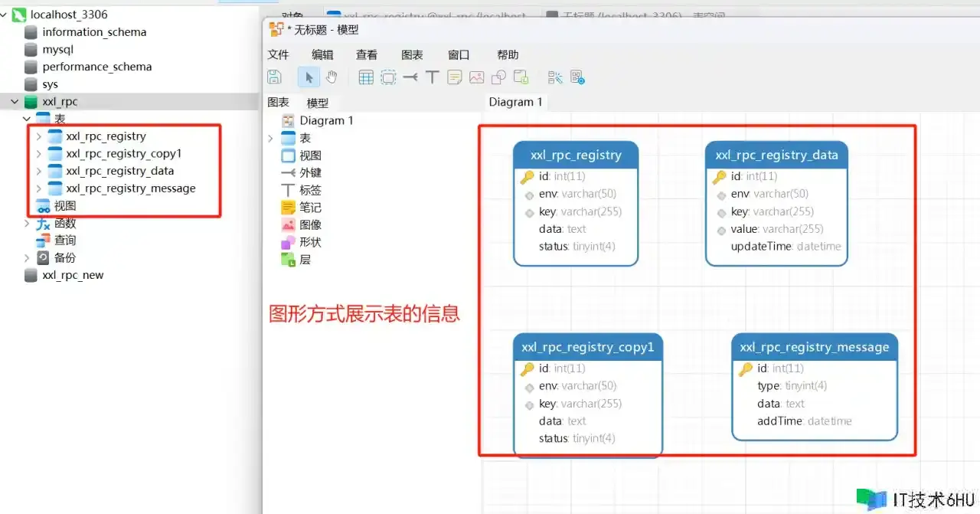The height and width of the screenshot is (514, 980).
Task: Select the image tool in toolbar
Action: 476,77
